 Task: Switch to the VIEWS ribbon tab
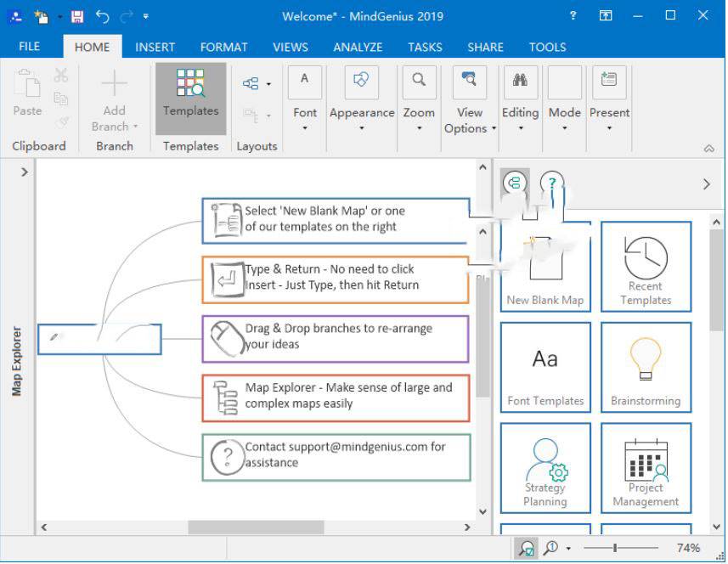(x=291, y=47)
